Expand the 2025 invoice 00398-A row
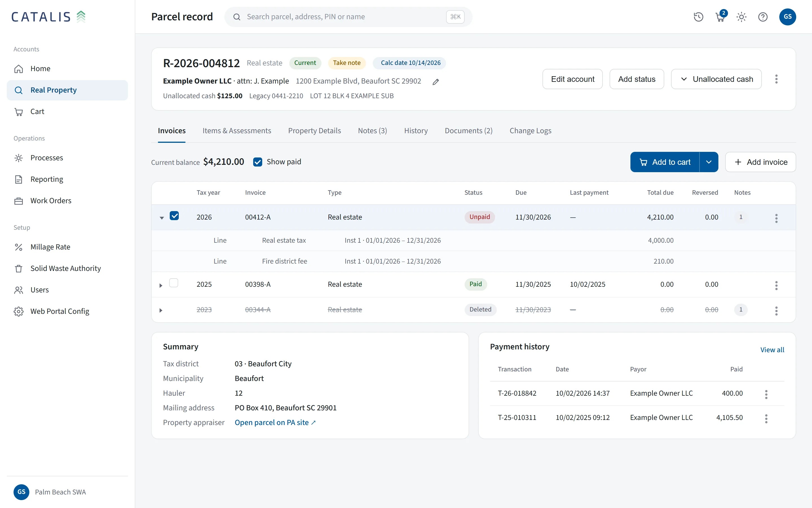Screen dimensions: 812x508 pos(161,285)
